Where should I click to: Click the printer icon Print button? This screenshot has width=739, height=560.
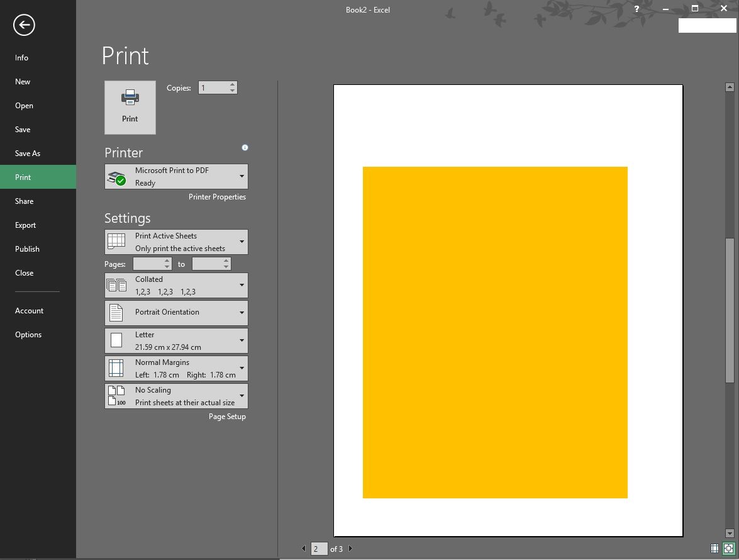coord(130,108)
